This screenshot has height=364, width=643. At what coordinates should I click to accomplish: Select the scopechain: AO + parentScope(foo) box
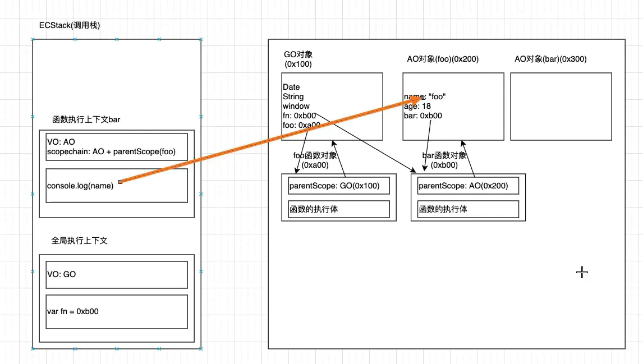click(x=117, y=147)
